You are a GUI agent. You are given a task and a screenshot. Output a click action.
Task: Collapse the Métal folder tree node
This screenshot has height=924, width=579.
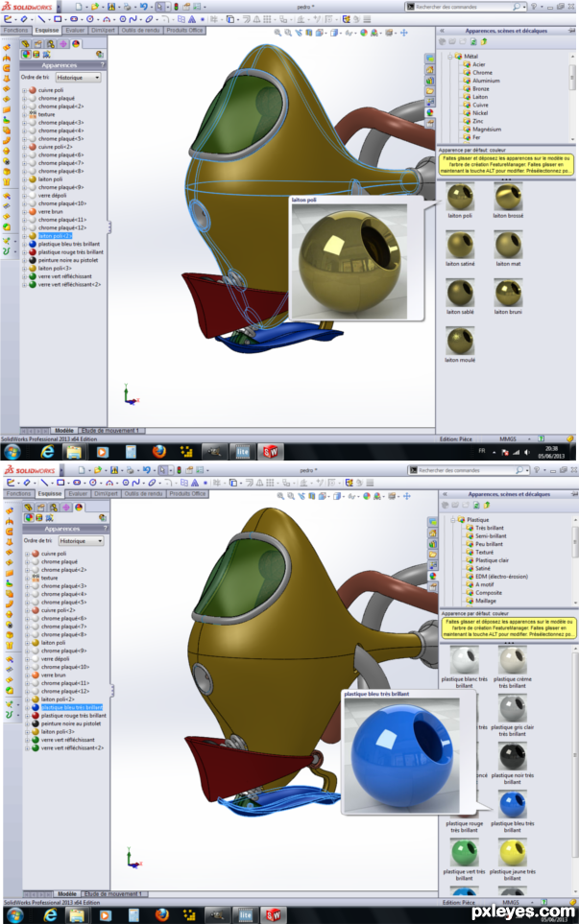(x=450, y=56)
